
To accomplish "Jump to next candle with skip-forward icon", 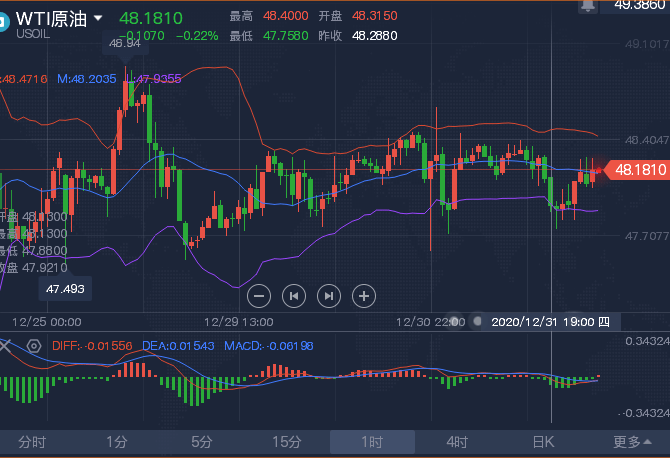I will click(329, 296).
